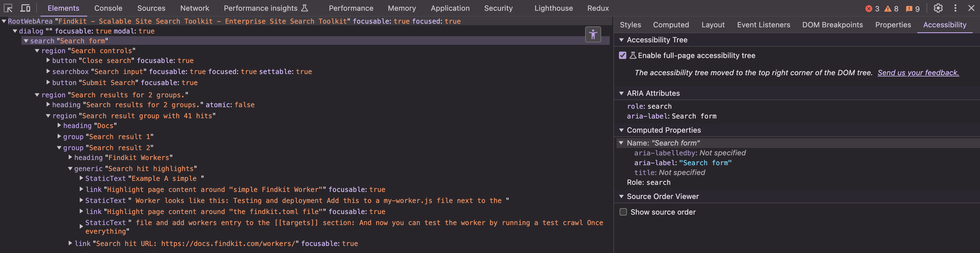Select StaticText "Worker looks like this" row
The image size is (980, 253).
coord(297,200)
